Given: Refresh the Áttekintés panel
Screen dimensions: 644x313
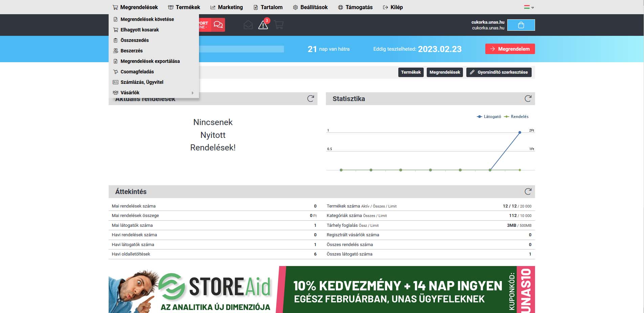Looking at the screenshot, I should 528,192.
